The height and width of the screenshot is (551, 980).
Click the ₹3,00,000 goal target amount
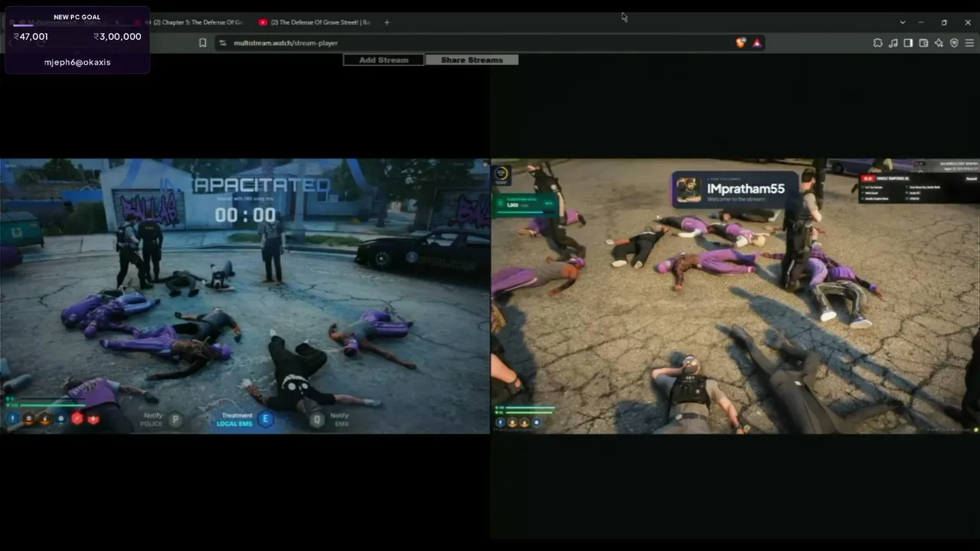coord(117,37)
